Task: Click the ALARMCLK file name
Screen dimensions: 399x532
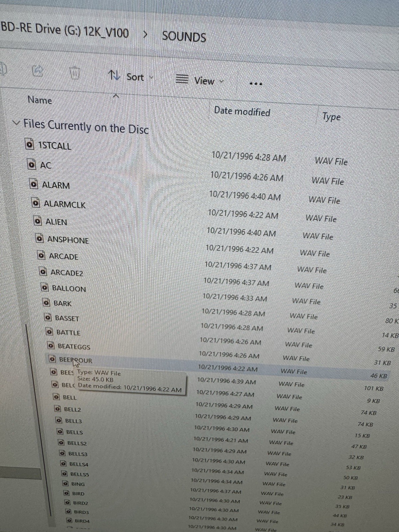Action: coord(65,204)
